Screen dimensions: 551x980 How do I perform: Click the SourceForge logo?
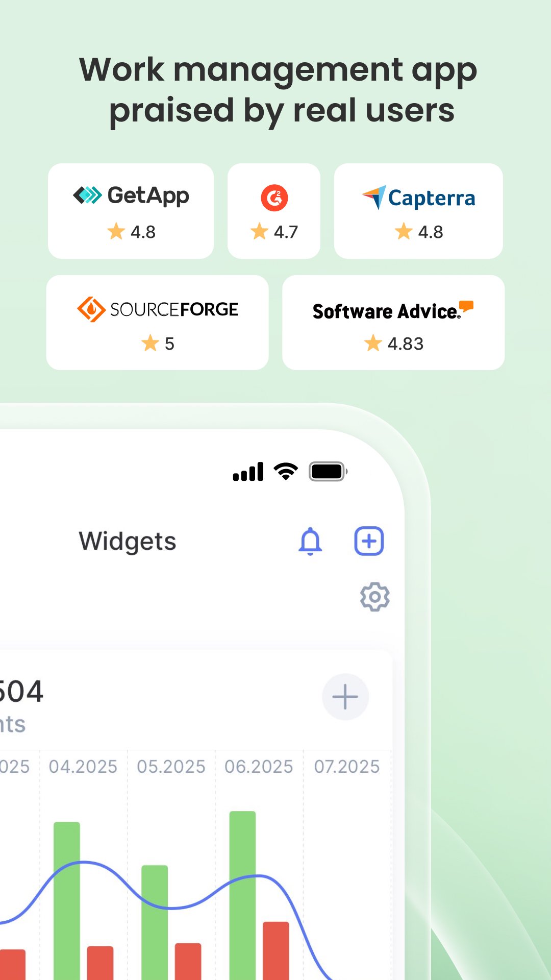(158, 309)
